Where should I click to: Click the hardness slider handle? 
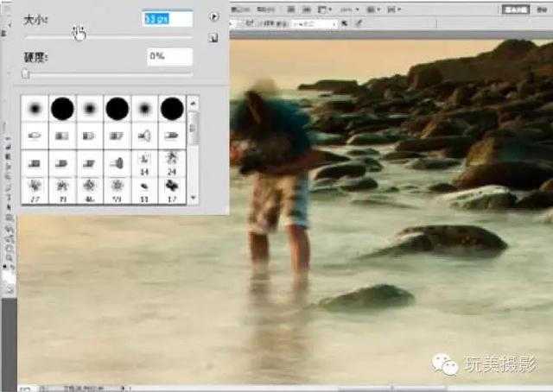(x=26, y=76)
